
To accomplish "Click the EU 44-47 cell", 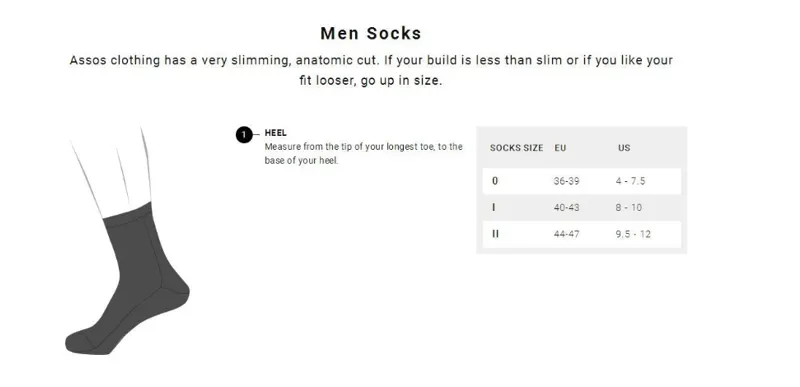I will (566, 234).
